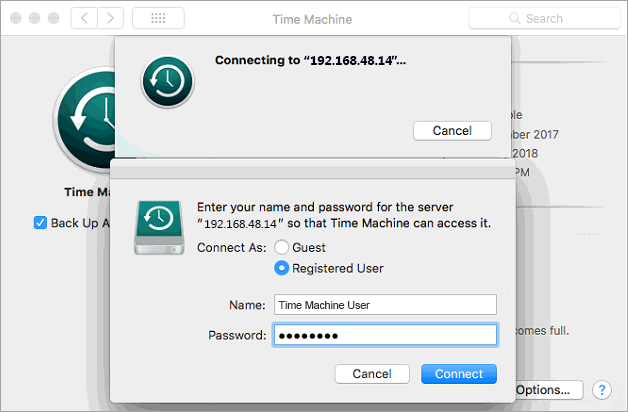Click the Name field with Time Machine User
Screen dimensions: 628x412
pyautogui.click(x=385, y=305)
